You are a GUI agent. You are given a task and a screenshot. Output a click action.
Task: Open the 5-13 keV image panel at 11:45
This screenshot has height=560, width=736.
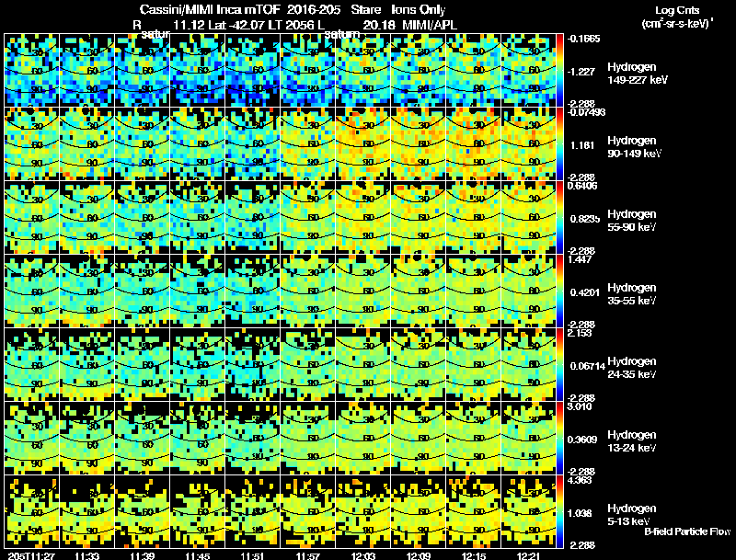198,512
